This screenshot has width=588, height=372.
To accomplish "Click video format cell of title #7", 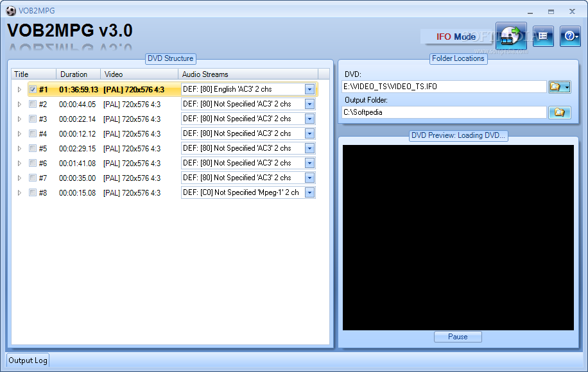I will [x=132, y=178].
